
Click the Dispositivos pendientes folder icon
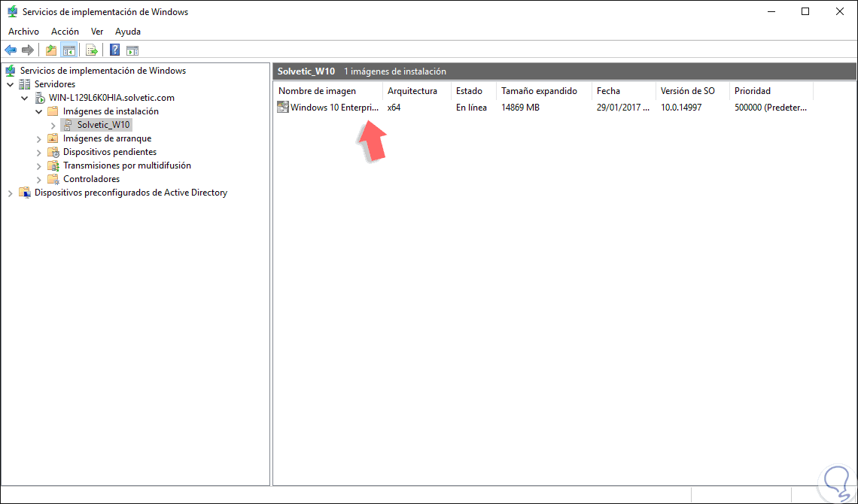[x=53, y=152]
